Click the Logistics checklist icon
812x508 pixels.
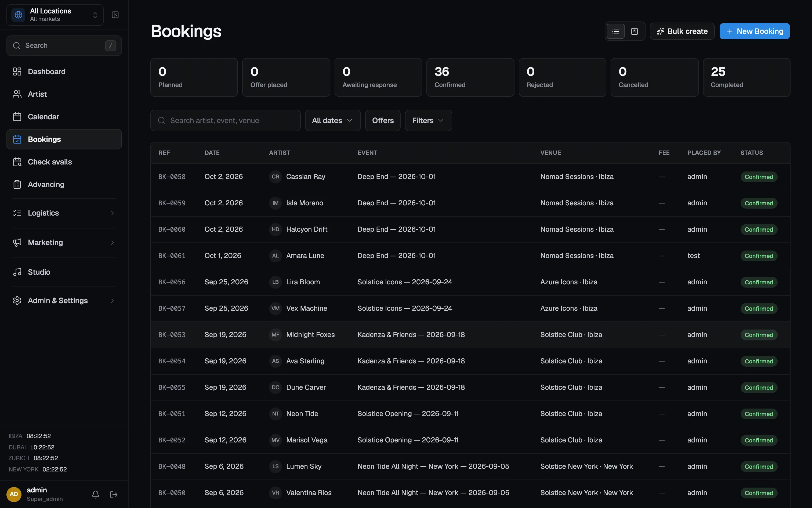click(x=17, y=213)
